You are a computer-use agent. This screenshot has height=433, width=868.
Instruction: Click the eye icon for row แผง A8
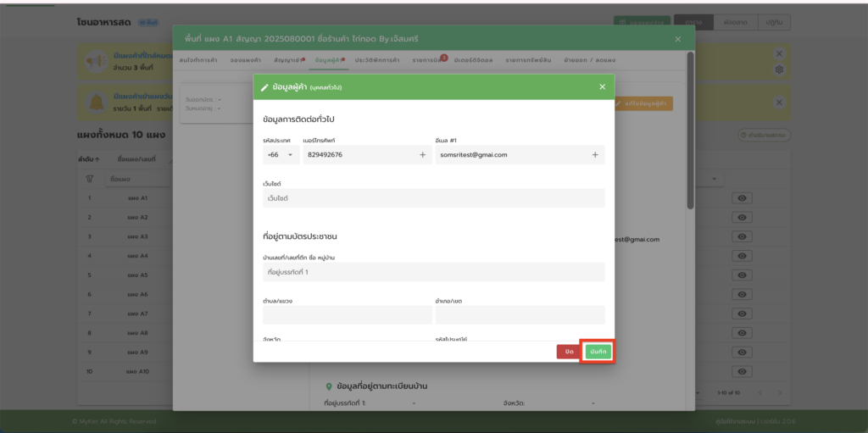pos(742,333)
